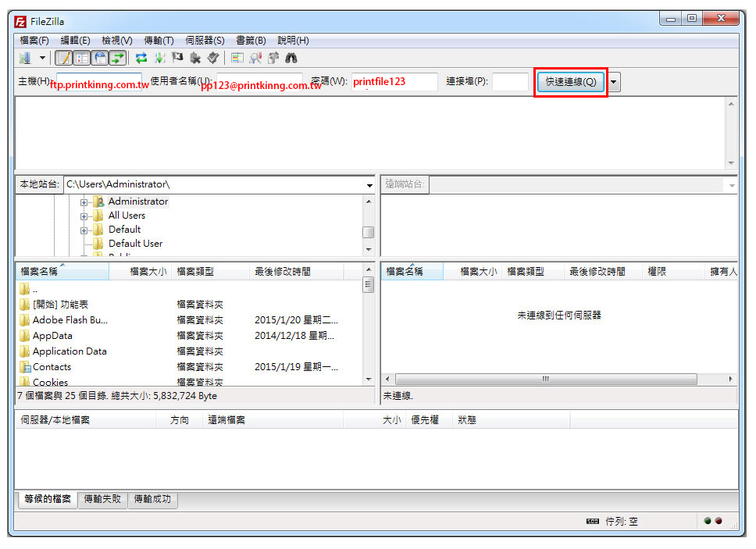756x549 pixels.
Task: Select the parent directory '..' folder
Action: (x=29, y=290)
